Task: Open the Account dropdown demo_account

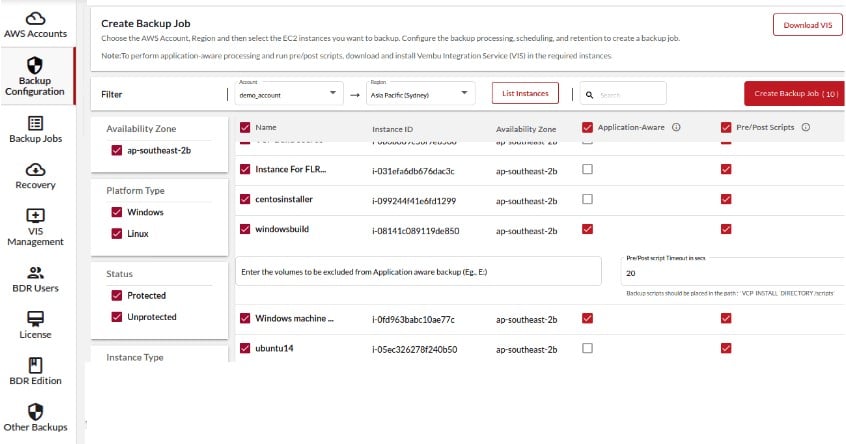Action: [x=289, y=93]
